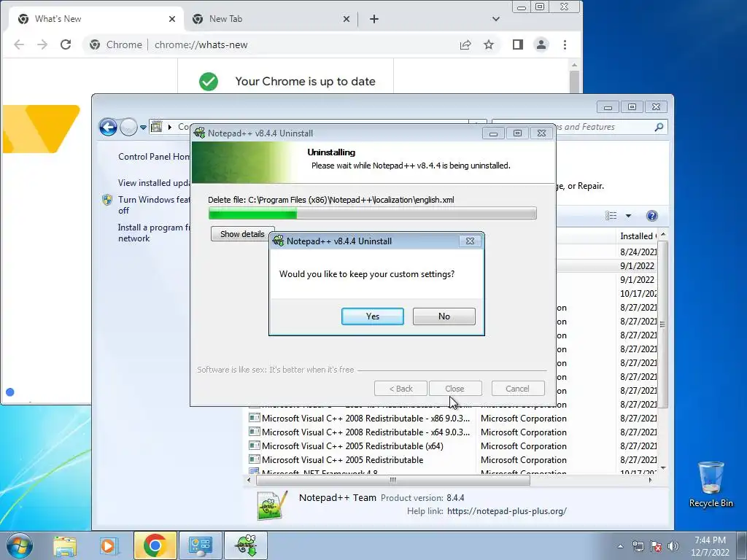Screen dimensions: 747x560
Task: Open Chrome's tab search chevron
Action: 496,19
